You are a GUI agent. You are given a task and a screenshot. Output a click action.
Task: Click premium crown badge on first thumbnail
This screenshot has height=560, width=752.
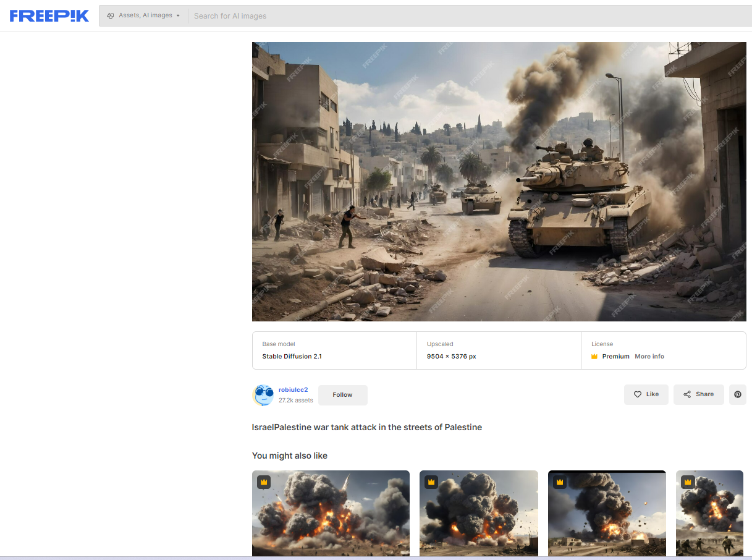[264, 482]
